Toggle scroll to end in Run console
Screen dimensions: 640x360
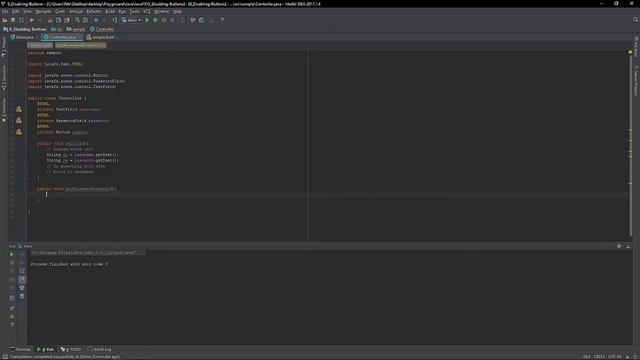click(x=22, y=280)
